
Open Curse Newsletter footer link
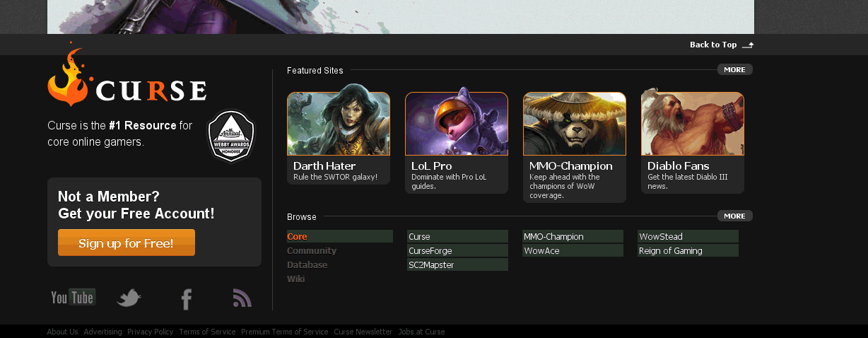tap(363, 332)
